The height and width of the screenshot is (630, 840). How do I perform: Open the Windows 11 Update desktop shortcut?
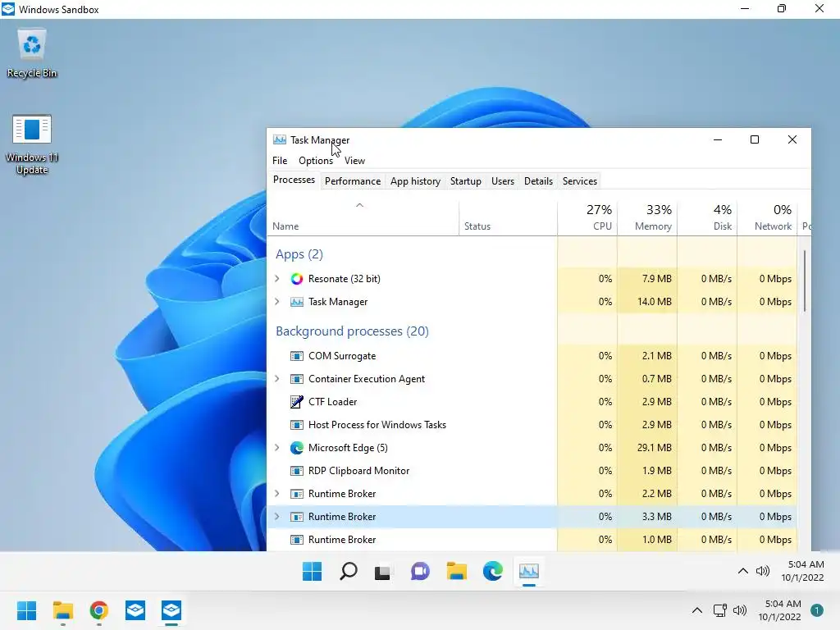pos(32,144)
